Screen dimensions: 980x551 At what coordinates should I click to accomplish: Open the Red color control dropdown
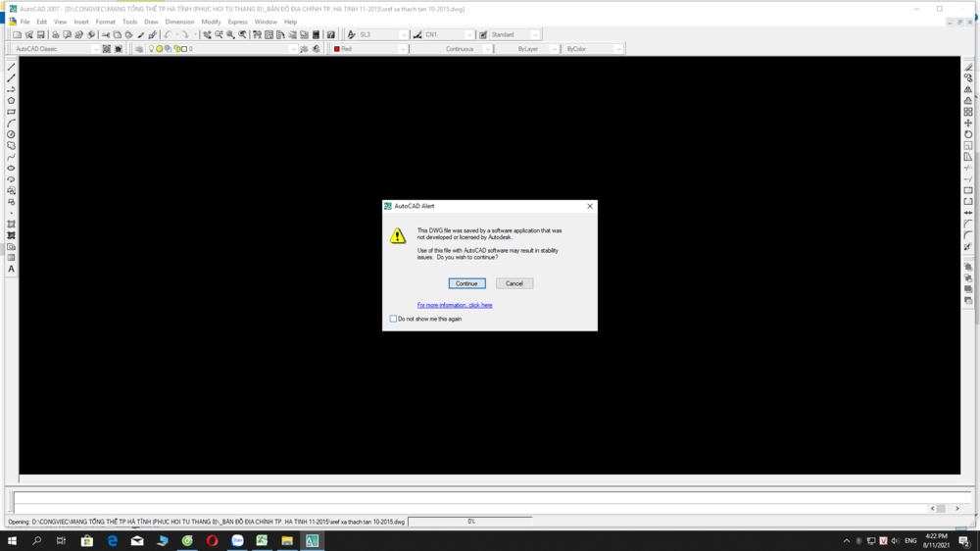click(x=403, y=49)
